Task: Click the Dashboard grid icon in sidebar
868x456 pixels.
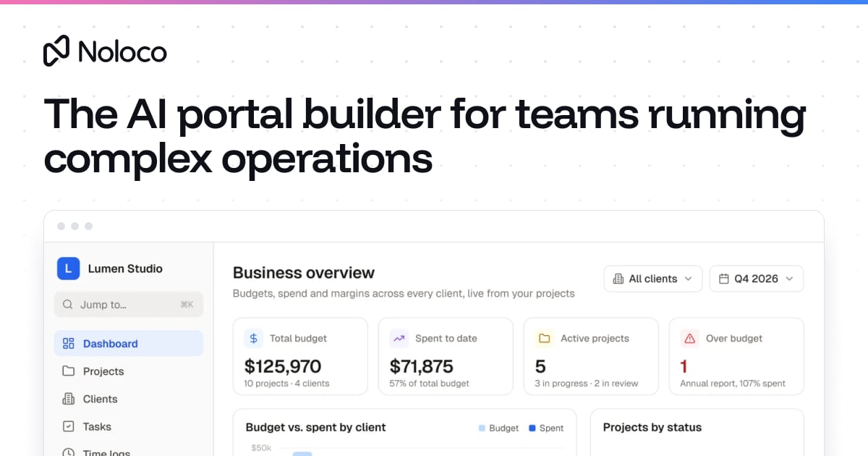Action: 68,344
